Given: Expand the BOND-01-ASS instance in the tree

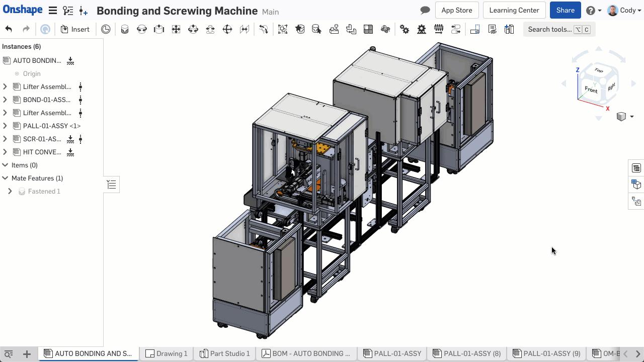Looking at the screenshot, I should (x=5, y=100).
